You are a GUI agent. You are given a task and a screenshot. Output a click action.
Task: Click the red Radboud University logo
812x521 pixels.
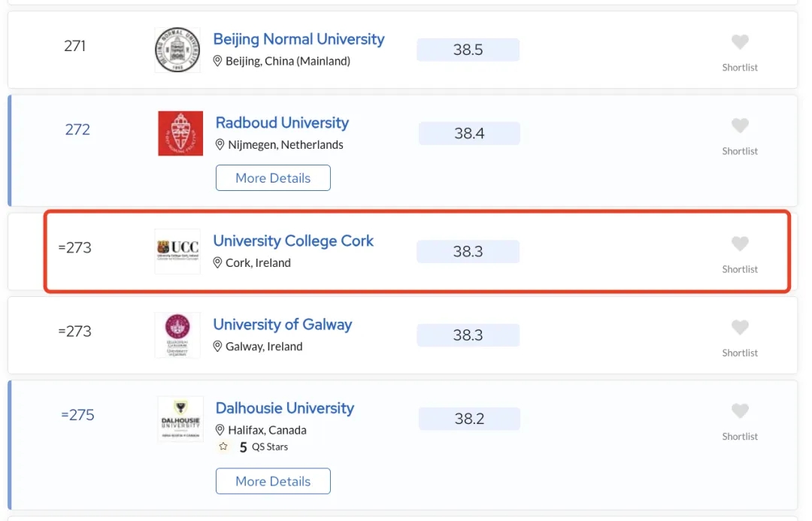tap(180, 134)
